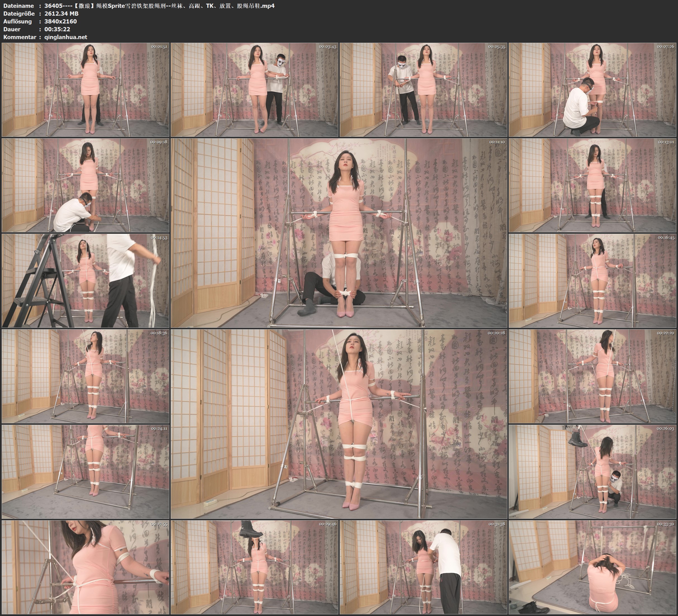Open the thumbnail at 00:22:20
The width and height of the screenshot is (678, 616).
click(x=593, y=376)
